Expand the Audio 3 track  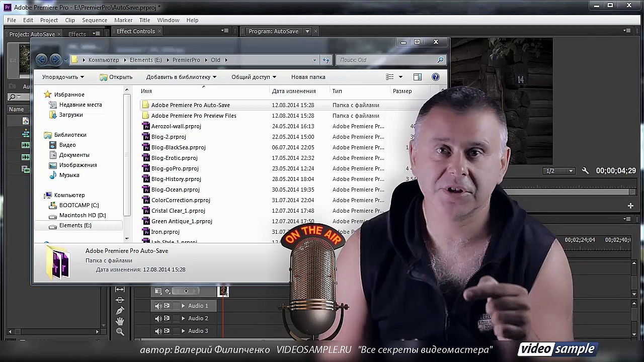click(x=183, y=331)
